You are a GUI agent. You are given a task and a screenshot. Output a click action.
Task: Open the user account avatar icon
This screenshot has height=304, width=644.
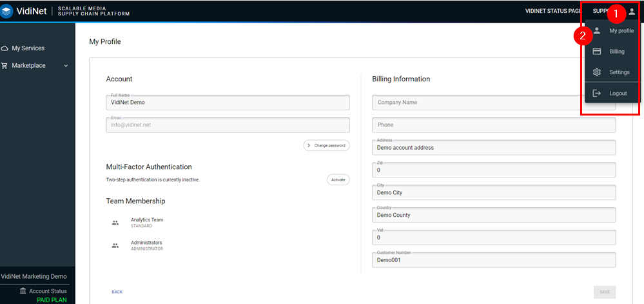(x=632, y=12)
